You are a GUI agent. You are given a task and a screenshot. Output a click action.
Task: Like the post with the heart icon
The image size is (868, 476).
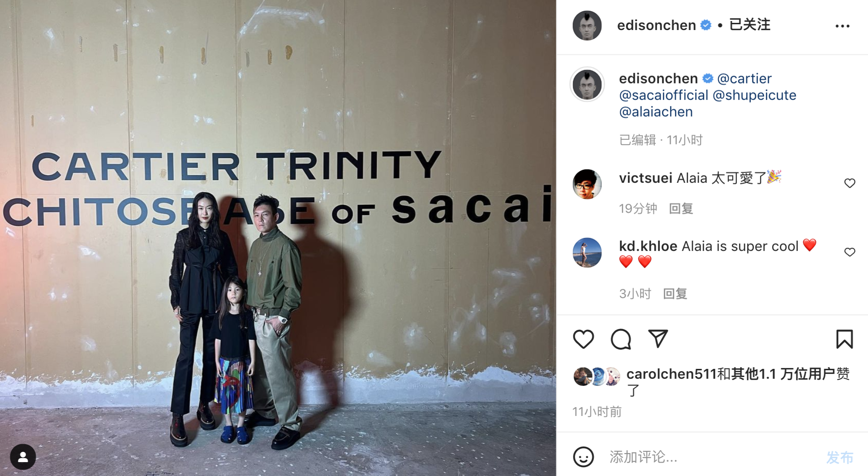[x=583, y=339]
